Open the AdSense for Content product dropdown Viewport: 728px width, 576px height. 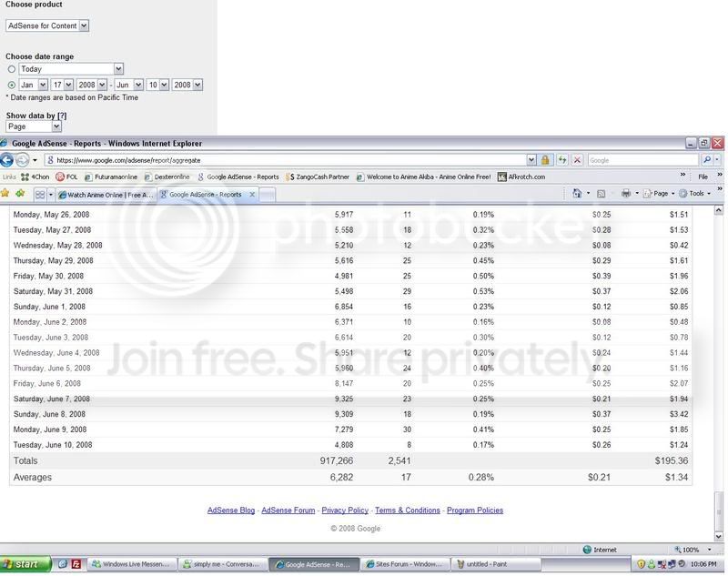(47, 26)
